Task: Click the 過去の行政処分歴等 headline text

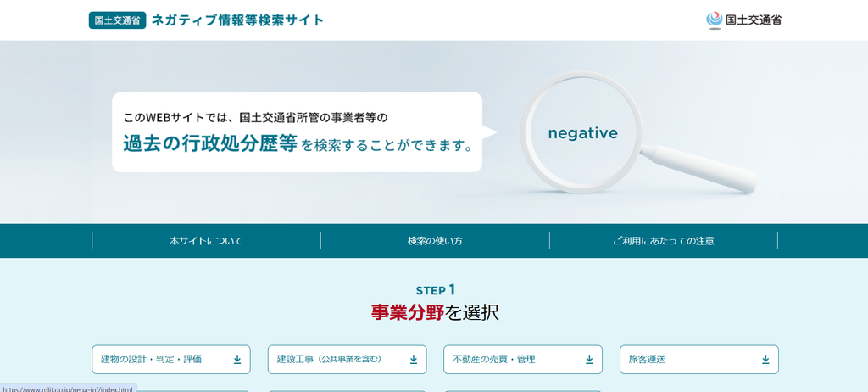Action: (x=210, y=143)
